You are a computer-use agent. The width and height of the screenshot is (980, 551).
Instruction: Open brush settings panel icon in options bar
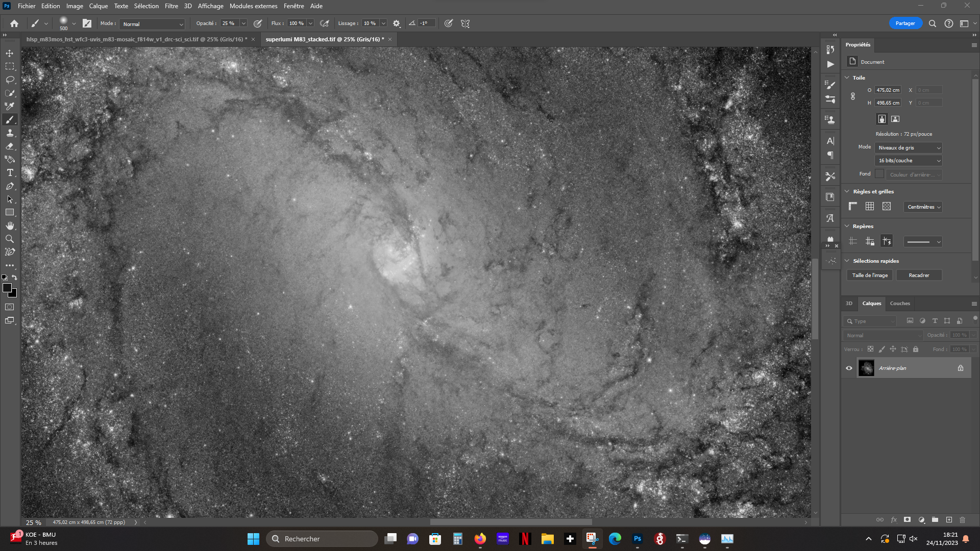[x=87, y=23]
